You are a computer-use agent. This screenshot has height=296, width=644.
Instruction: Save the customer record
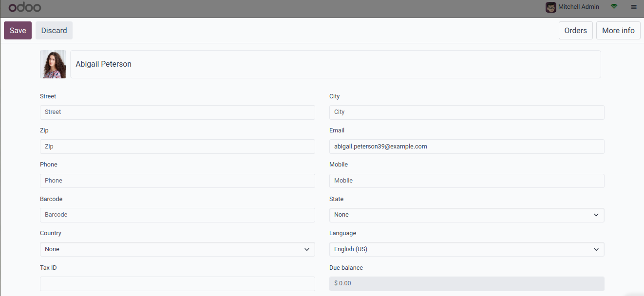(x=18, y=31)
